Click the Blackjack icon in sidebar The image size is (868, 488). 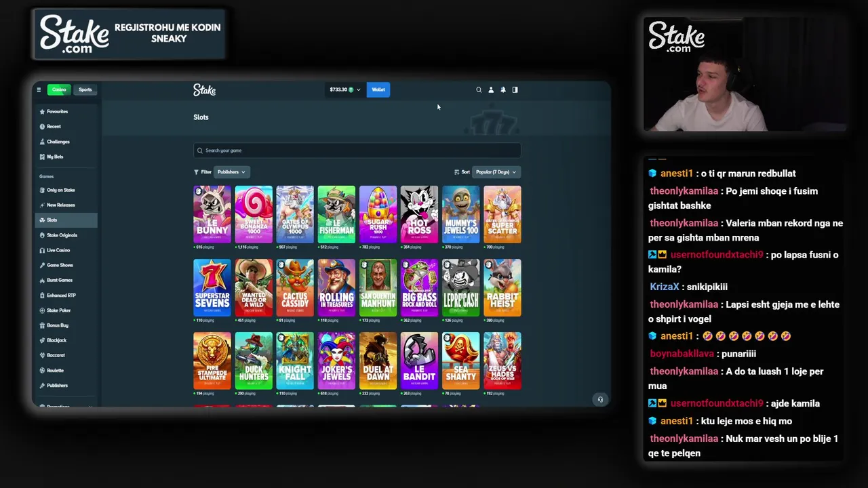coord(42,340)
